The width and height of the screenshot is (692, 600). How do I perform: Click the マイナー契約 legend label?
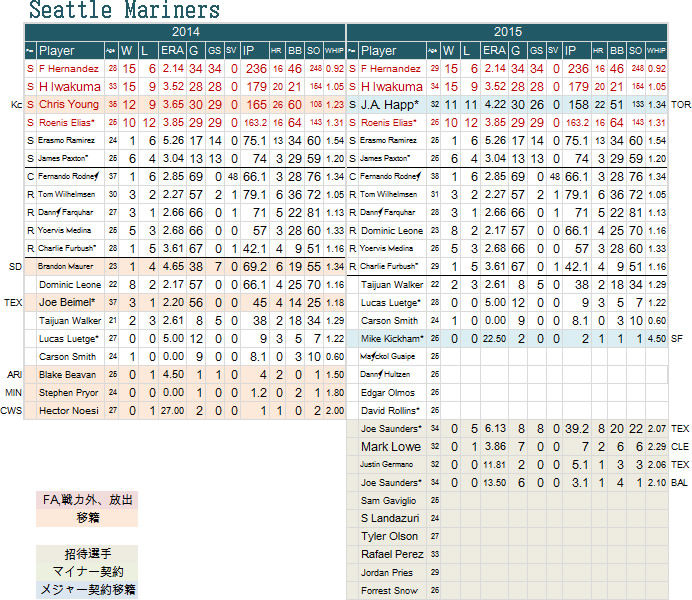[87, 572]
